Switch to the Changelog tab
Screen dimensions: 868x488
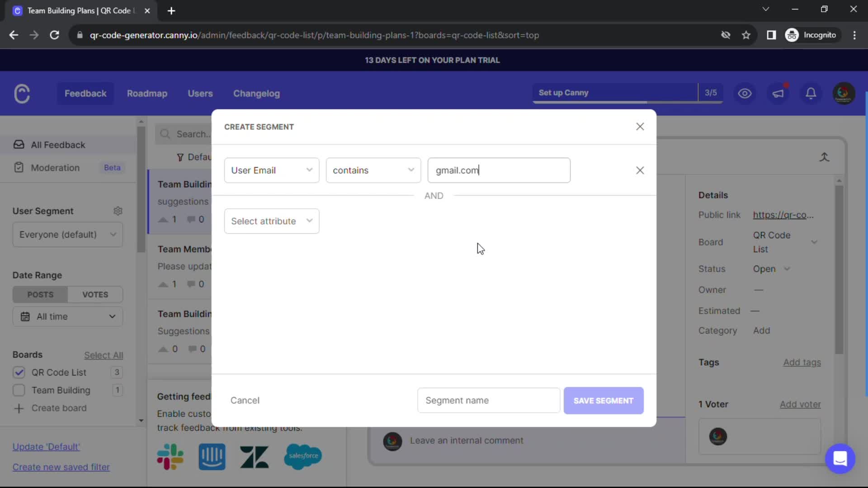pos(257,93)
